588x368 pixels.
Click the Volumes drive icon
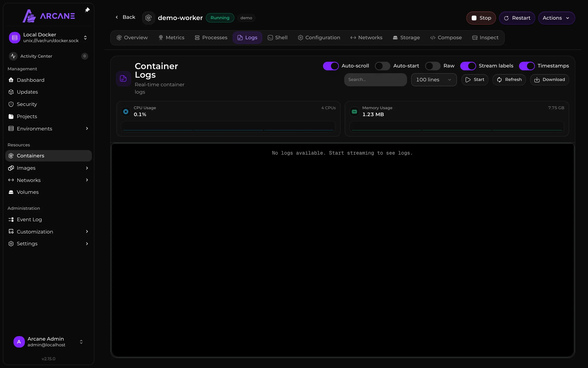(11, 192)
